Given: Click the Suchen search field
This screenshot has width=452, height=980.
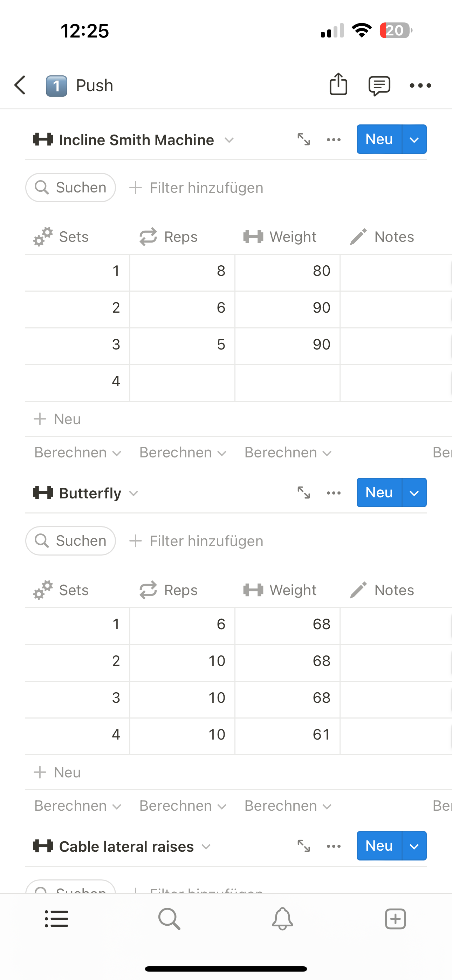Looking at the screenshot, I should (x=70, y=187).
